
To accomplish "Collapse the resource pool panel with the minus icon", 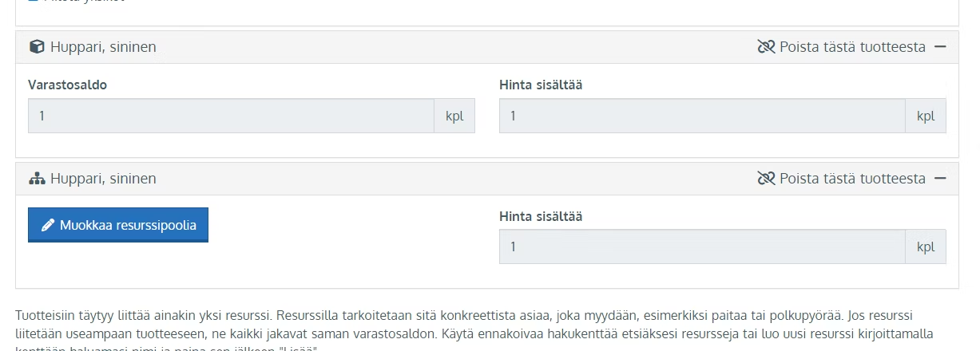I will (940, 179).
